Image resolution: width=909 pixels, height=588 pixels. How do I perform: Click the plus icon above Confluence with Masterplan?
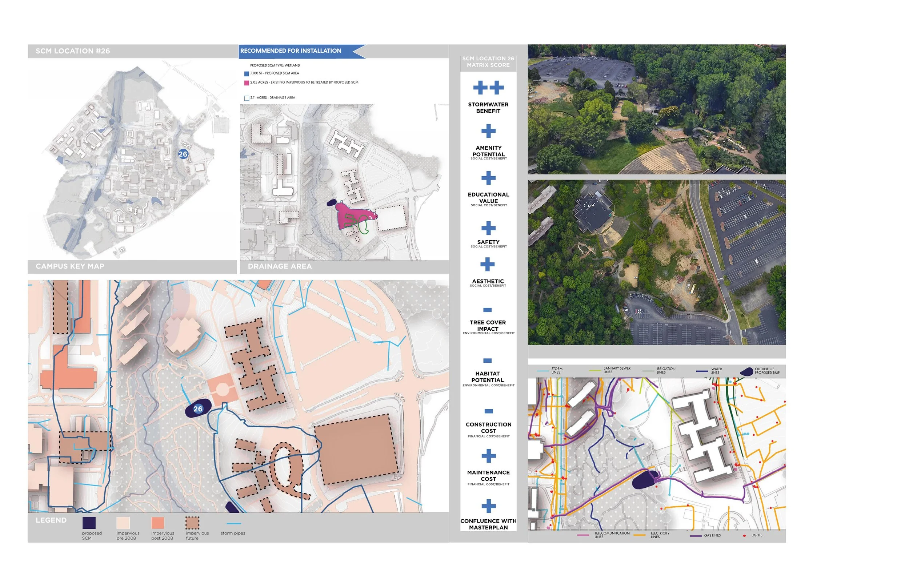(488, 506)
